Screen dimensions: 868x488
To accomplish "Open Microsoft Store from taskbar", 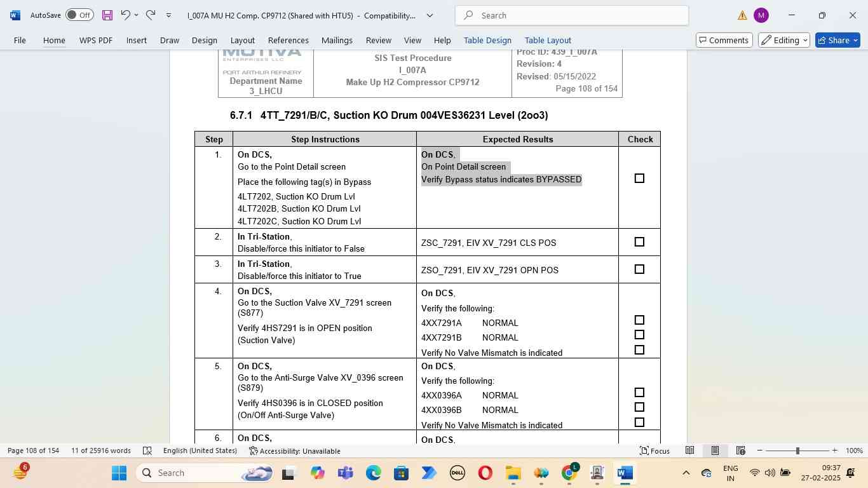I will click(x=401, y=473).
